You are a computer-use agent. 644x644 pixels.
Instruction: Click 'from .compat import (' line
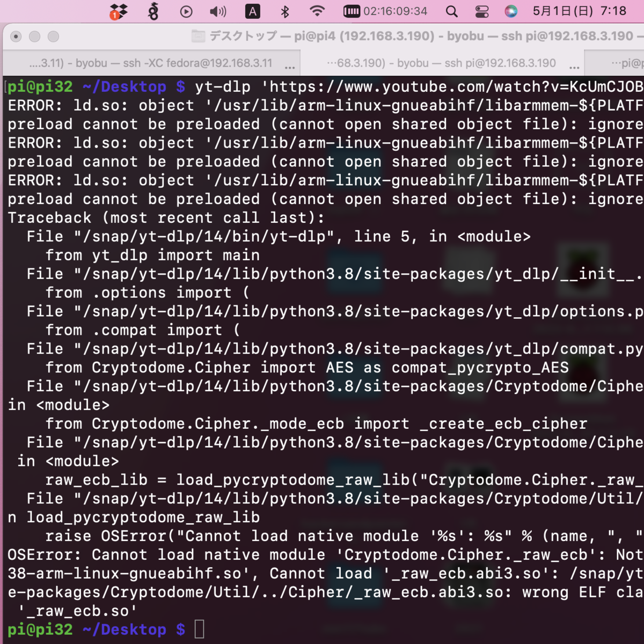143,331
